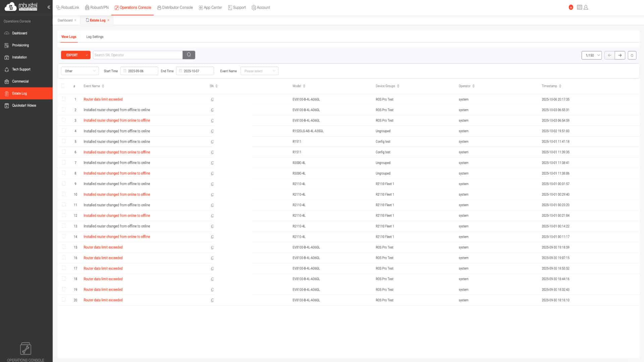The height and width of the screenshot is (362, 644).
Task: Open the 1/150 page selector dropdown
Action: (x=591, y=55)
